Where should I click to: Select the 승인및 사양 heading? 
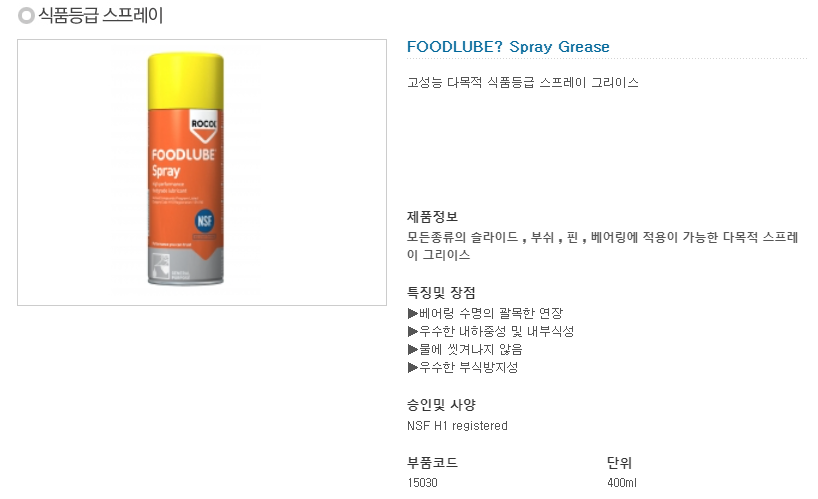(441, 405)
